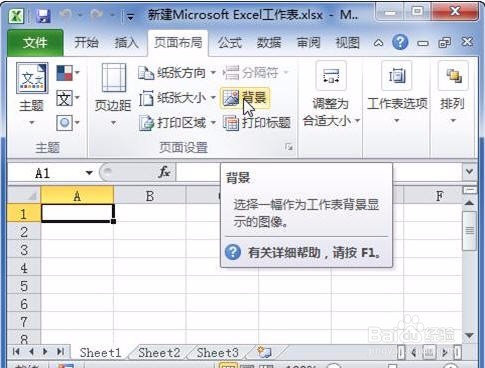Open 打印区域 (Print Area) menu
Screen dimensions: 485x368
point(177,123)
